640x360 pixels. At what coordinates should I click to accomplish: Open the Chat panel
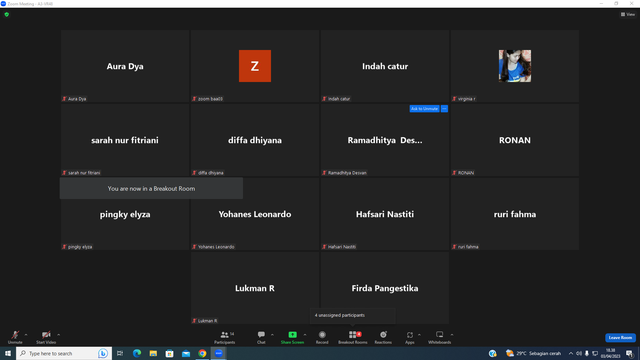tap(261, 337)
